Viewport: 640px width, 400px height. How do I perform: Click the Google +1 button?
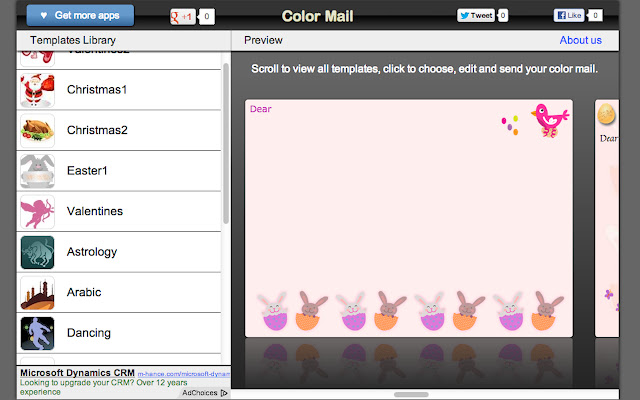pyautogui.click(x=182, y=17)
